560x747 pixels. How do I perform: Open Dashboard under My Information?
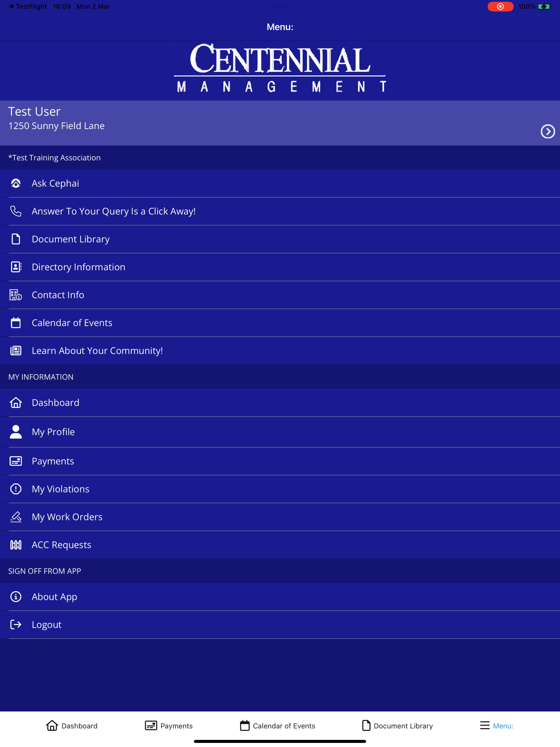tap(280, 402)
